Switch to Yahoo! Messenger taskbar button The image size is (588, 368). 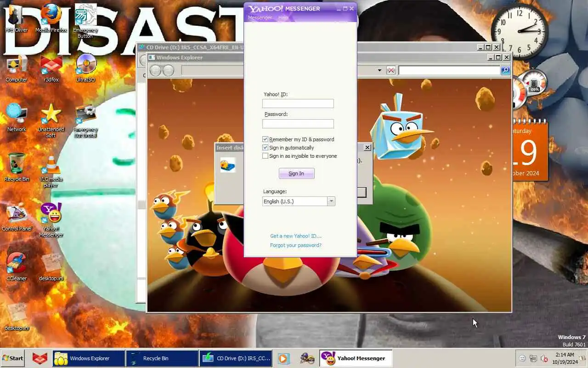pos(356,358)
